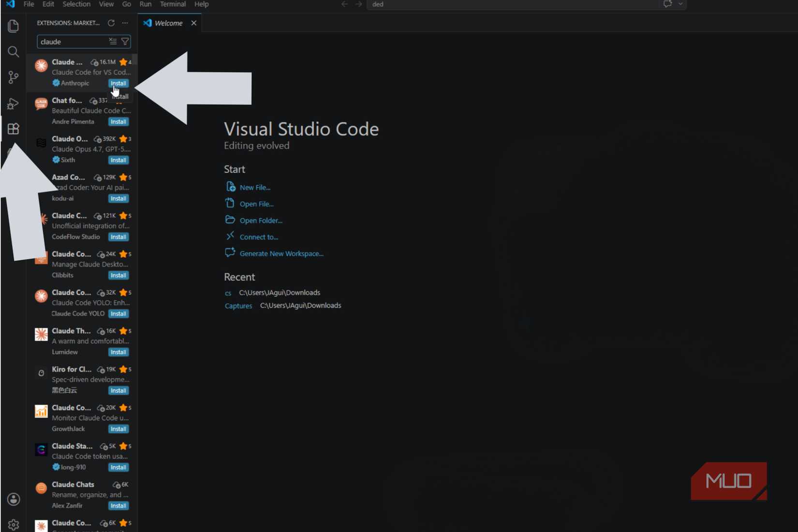Install the GrowthJack monitor extension
This screenshot has height=532, width=798.
[x=118, y=429]
